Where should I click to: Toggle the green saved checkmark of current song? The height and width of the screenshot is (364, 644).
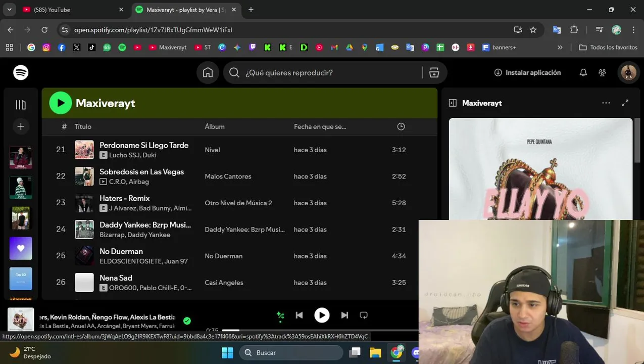pos(187,321)
